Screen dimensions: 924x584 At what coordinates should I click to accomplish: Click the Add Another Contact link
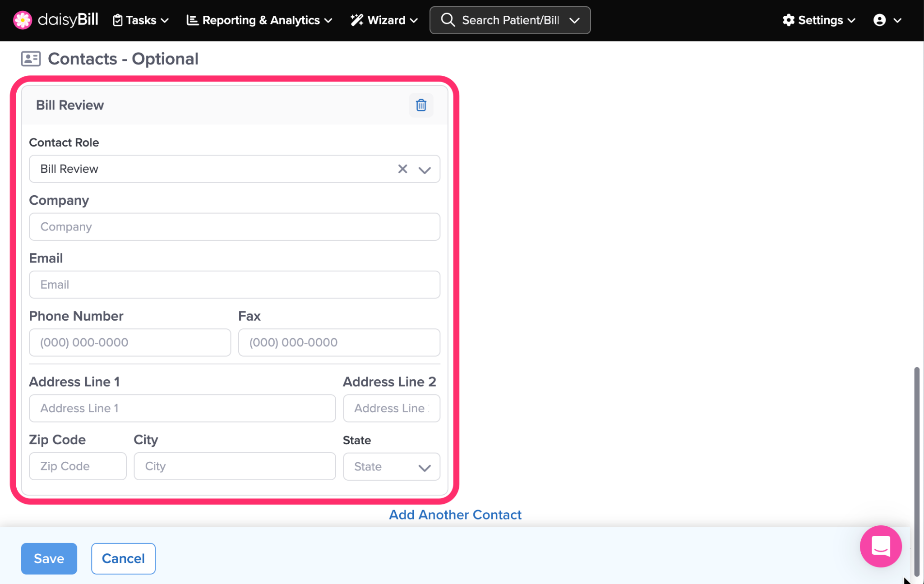[x=455, y=515]
